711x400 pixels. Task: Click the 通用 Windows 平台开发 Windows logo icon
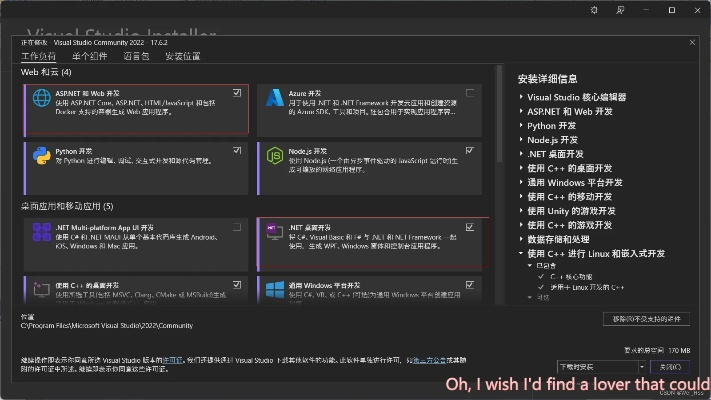275,289
